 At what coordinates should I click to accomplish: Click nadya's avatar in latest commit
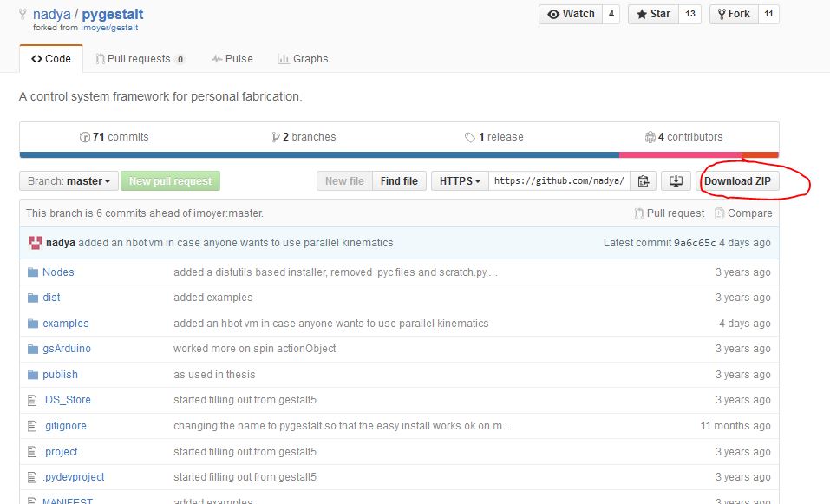pos(35,243)
